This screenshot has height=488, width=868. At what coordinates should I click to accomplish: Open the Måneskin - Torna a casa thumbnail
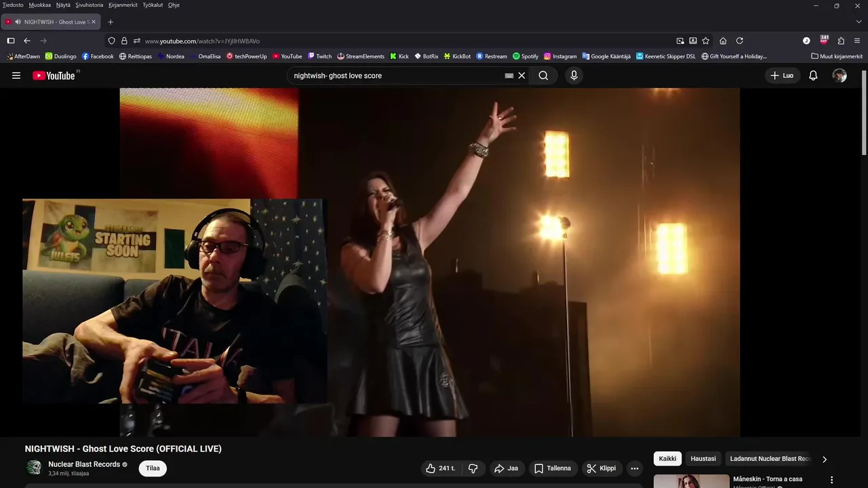691,481
